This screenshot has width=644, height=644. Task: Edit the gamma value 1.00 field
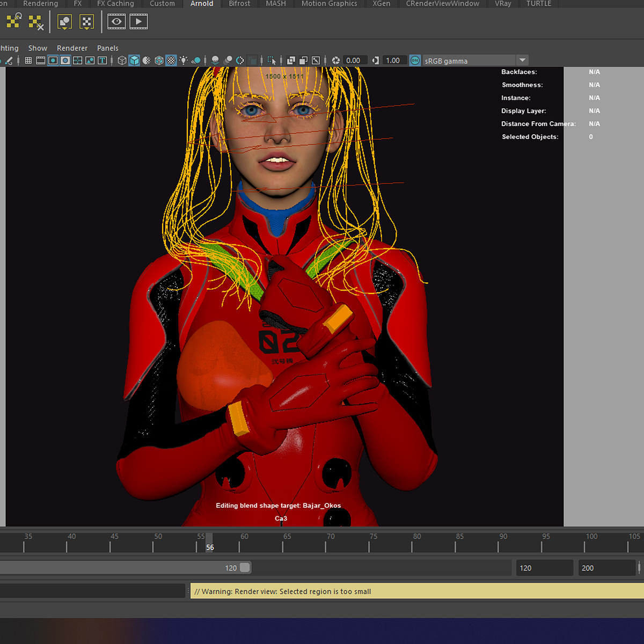point(395,61)
